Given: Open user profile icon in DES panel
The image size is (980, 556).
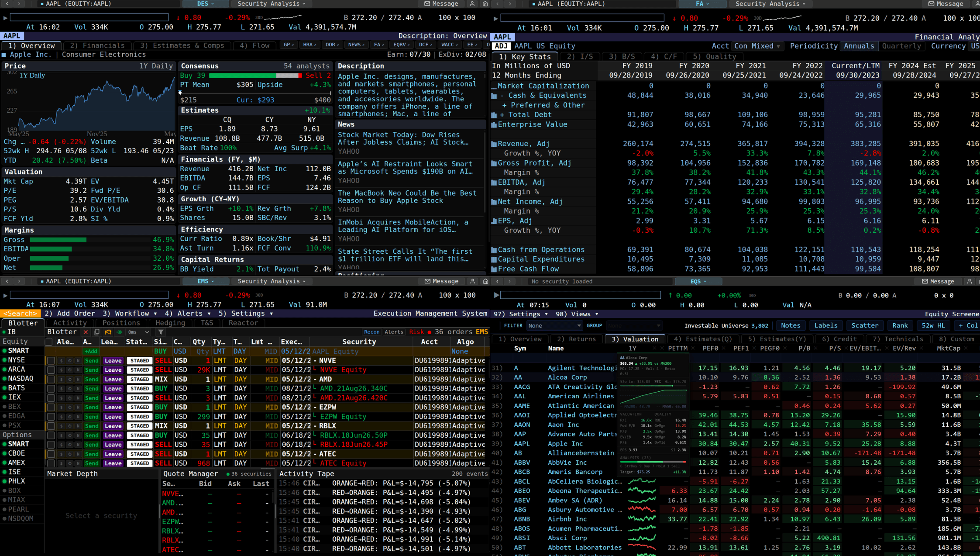Looking at the screenshot, I should (x=472, y=3).
